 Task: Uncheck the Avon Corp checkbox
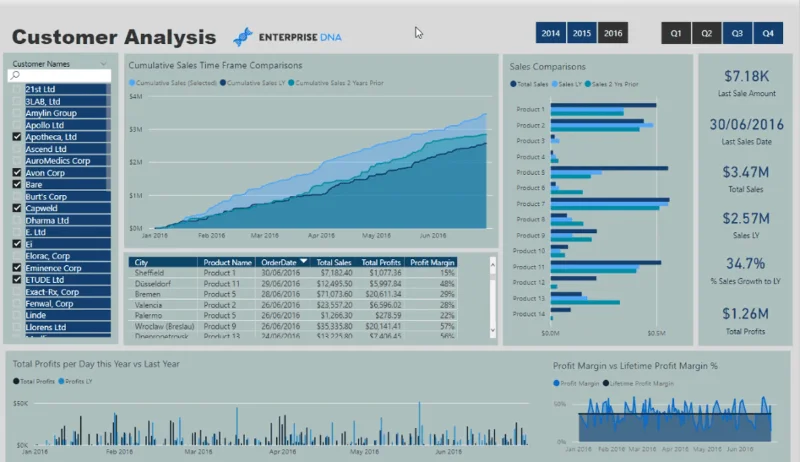(17, 172)
